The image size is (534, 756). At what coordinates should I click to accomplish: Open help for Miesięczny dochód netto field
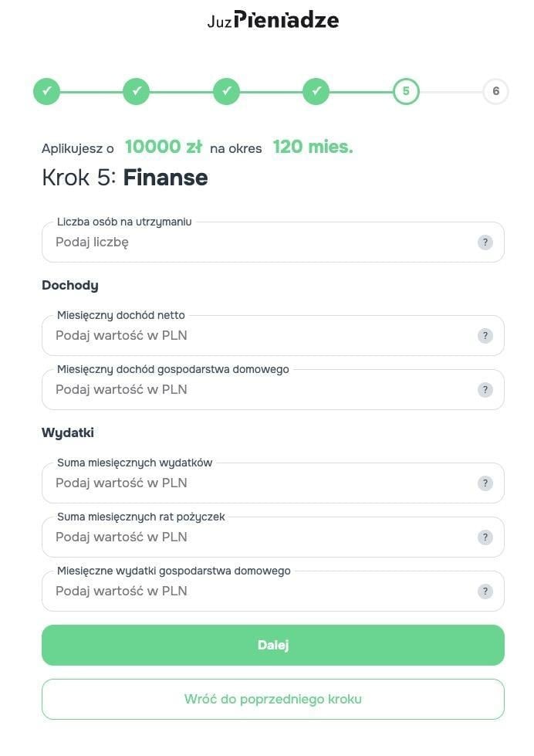(485, 335)
